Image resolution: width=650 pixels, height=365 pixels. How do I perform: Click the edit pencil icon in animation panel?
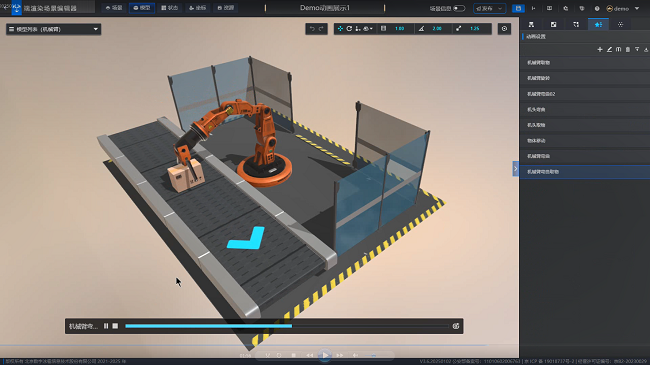tap(609, 49)
